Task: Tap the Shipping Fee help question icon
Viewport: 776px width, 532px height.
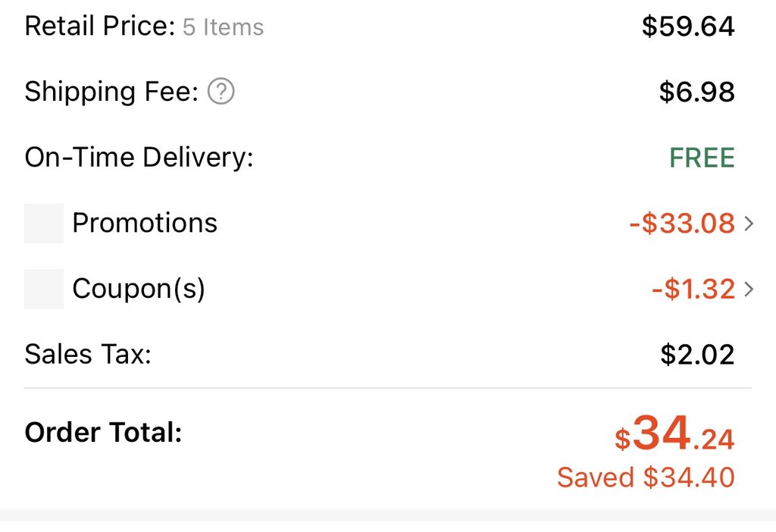Action: pyautogui.click(x=221, y=92)
